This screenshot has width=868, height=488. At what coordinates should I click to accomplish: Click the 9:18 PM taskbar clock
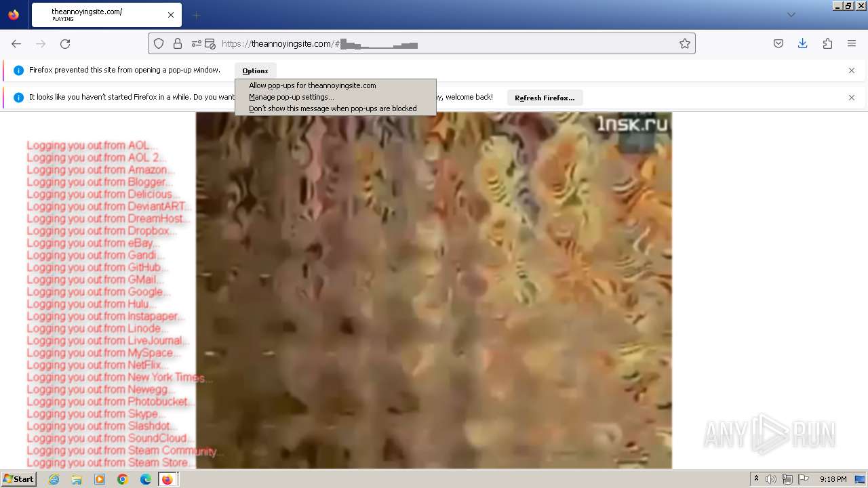(833, 479)
